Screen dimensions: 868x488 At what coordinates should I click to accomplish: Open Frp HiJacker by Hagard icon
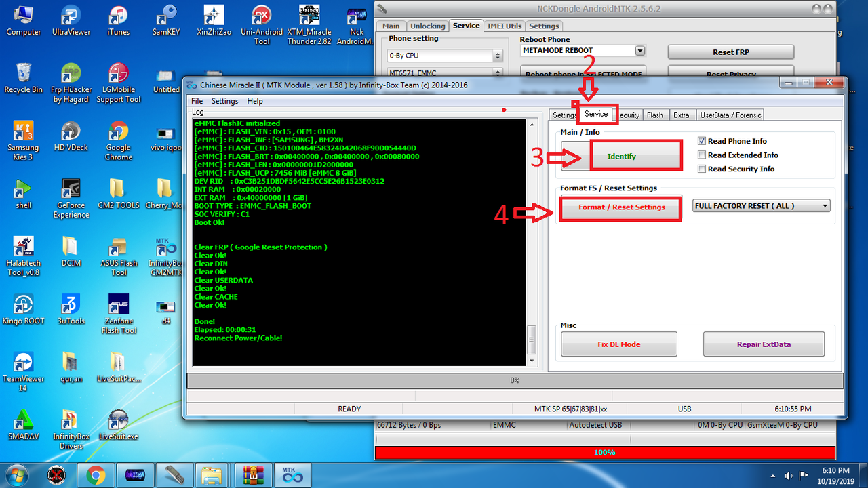71,83
